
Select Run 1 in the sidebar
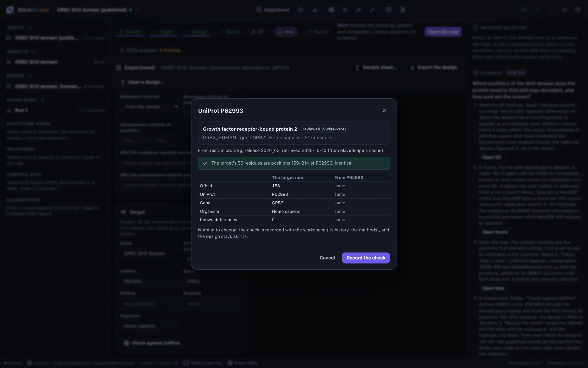[55, 110]
